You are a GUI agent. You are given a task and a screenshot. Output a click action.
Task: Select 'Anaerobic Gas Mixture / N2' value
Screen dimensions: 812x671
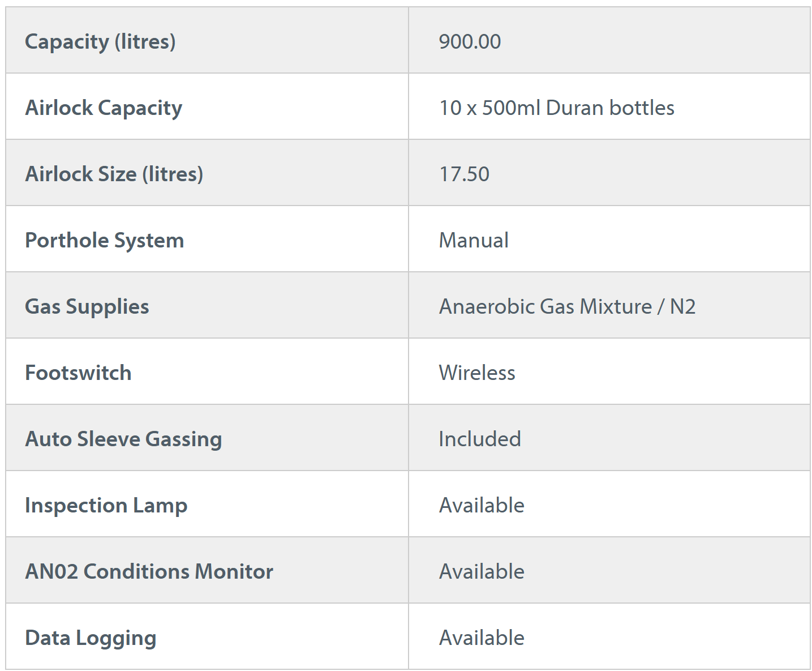567,306
